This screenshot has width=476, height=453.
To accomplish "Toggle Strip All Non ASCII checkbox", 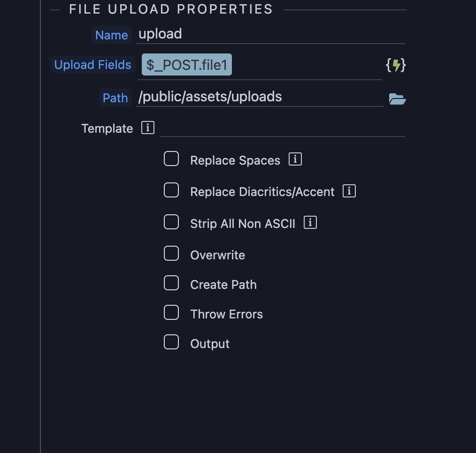I will point(171,222).
